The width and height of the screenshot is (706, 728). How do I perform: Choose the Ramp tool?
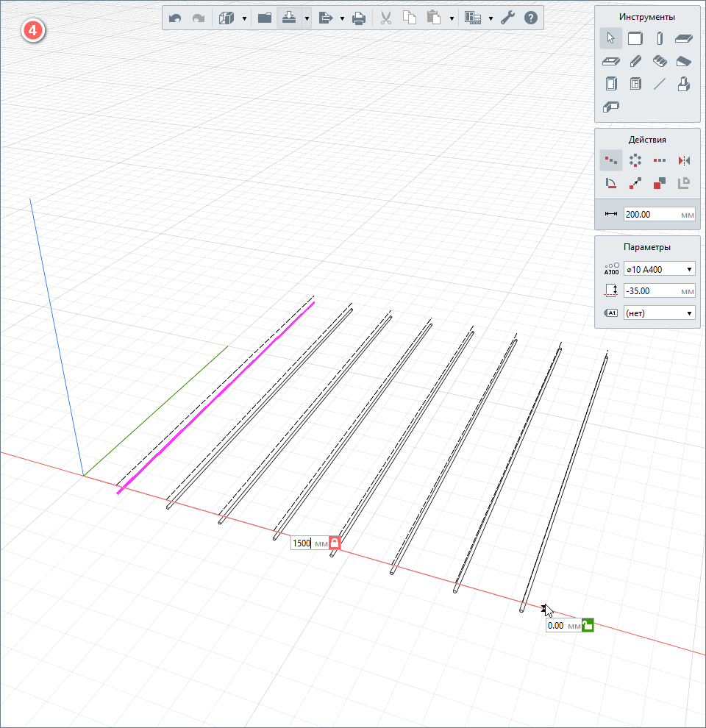(684, 61)
